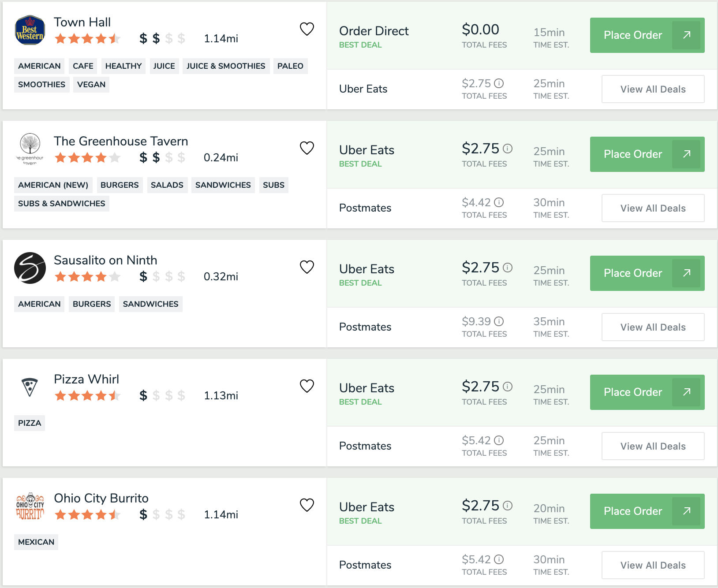Select the HEALTHY tag on Town Hall
The height and width of the screenshot is (588, 718).
(123, 66)
